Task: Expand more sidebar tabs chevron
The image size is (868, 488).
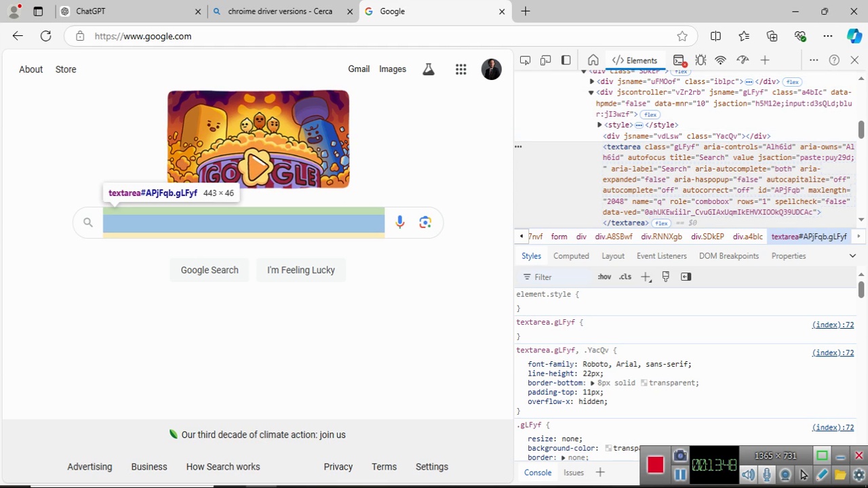Action: click(x=852, y=256)
